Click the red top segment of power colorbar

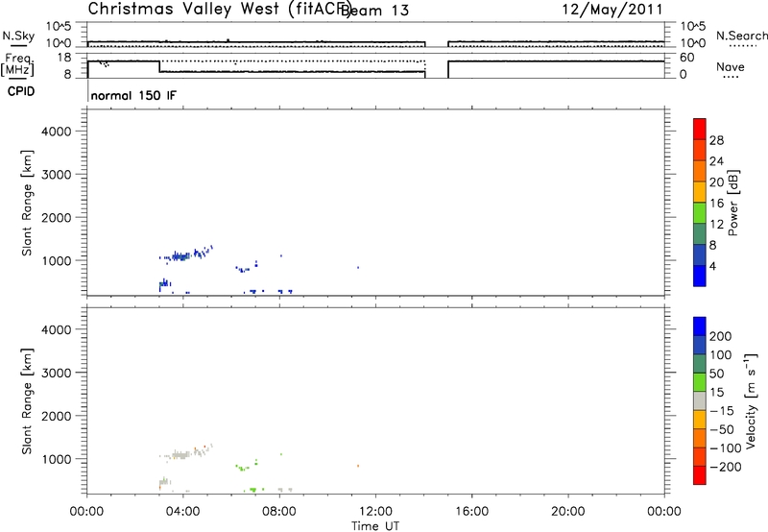[x=700, y=130]
